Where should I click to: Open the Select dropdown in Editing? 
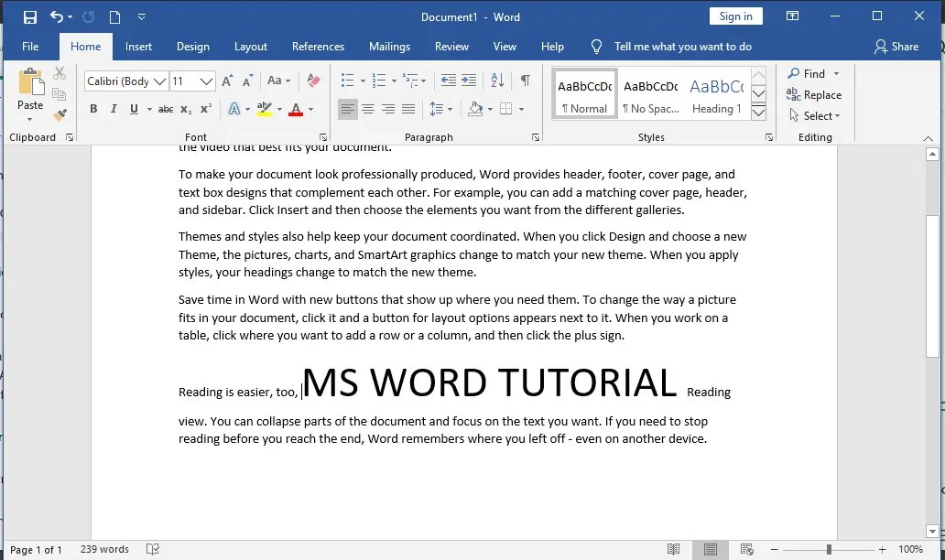point(815,115)
